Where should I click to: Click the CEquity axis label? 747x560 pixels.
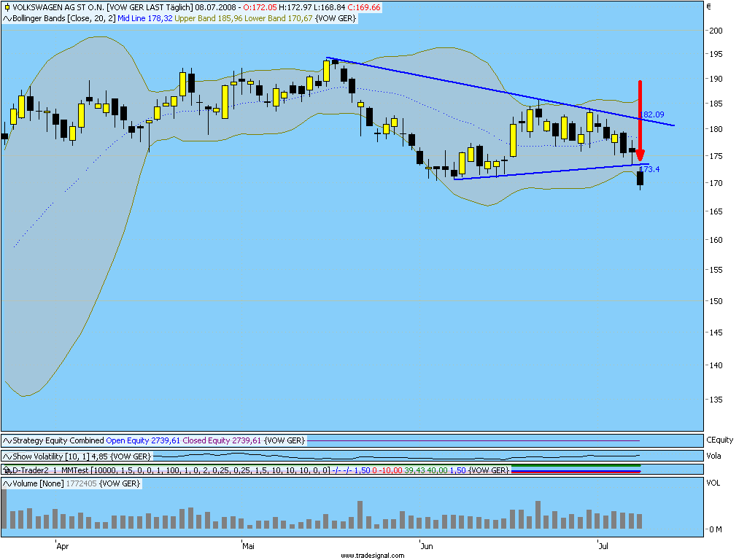pos(720,440)
